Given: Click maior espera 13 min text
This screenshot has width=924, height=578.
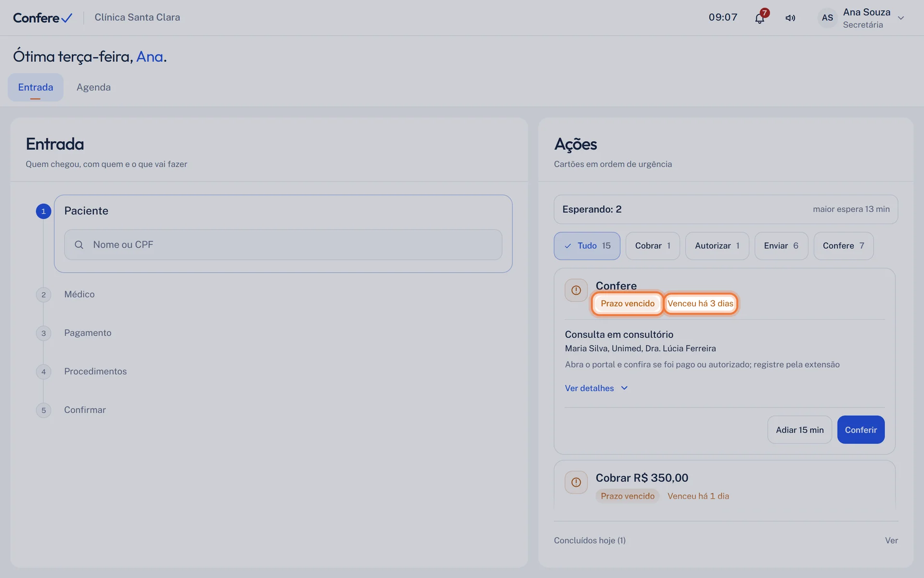Looking at the screenshot, I should (851, 209).
